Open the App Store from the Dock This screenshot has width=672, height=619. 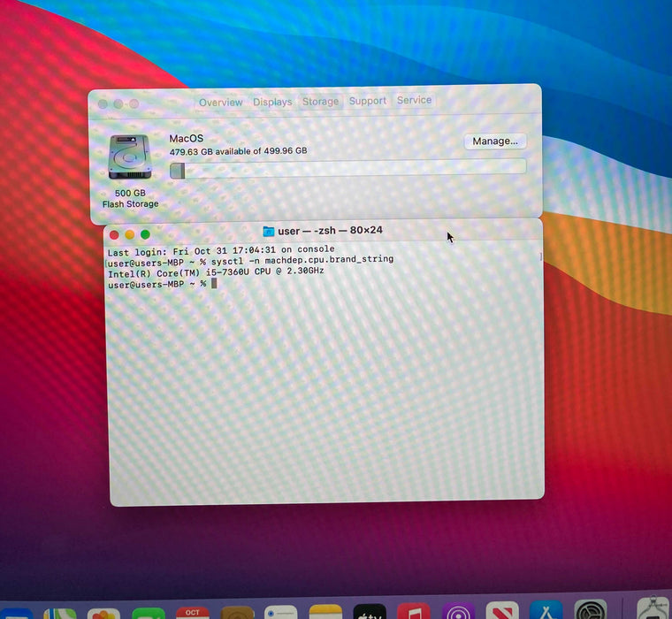[546, 612]
